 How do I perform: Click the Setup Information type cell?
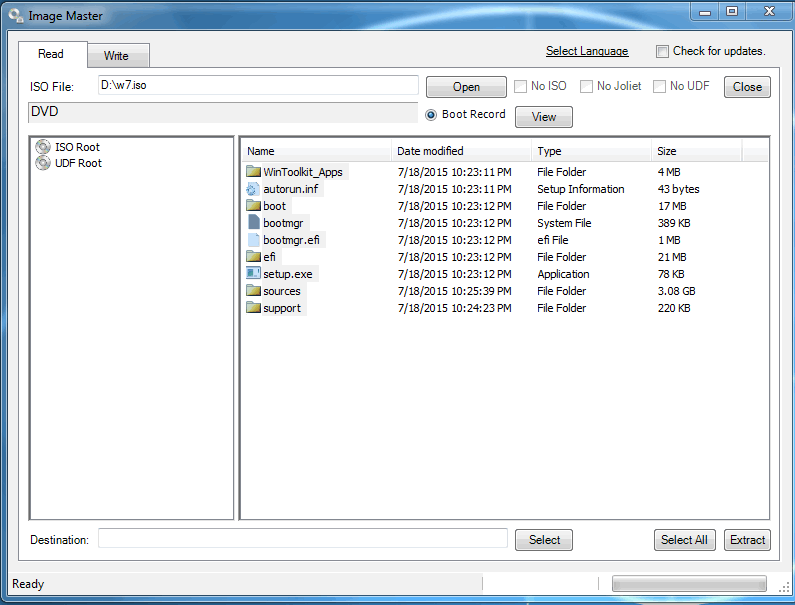581,189
